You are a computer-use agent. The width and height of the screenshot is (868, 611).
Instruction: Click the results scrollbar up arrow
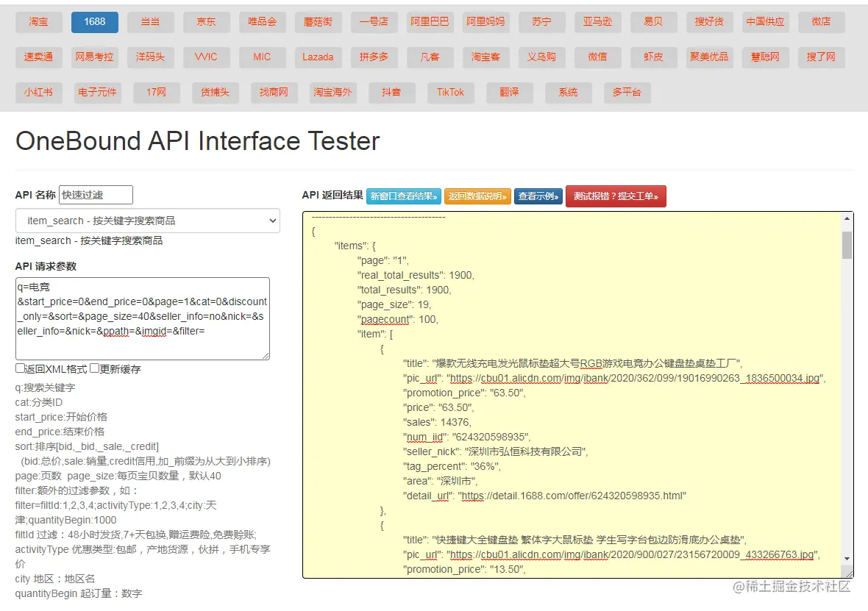pos(847,218)
